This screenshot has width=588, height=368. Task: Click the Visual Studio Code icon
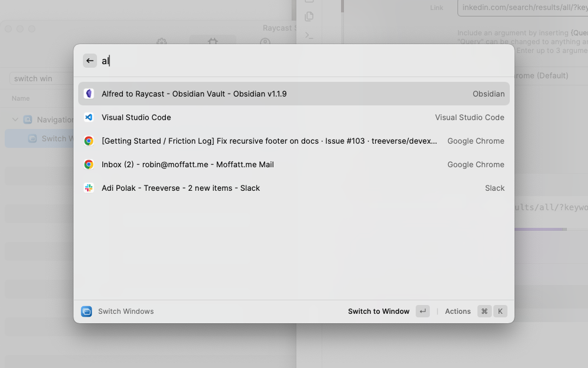coord(89,117)
